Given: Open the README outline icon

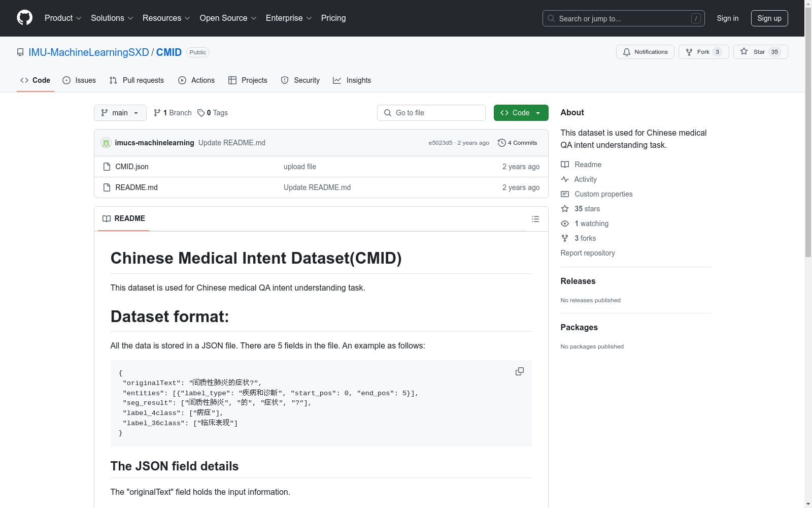Looking at the screenshot, I should (535, 219).
